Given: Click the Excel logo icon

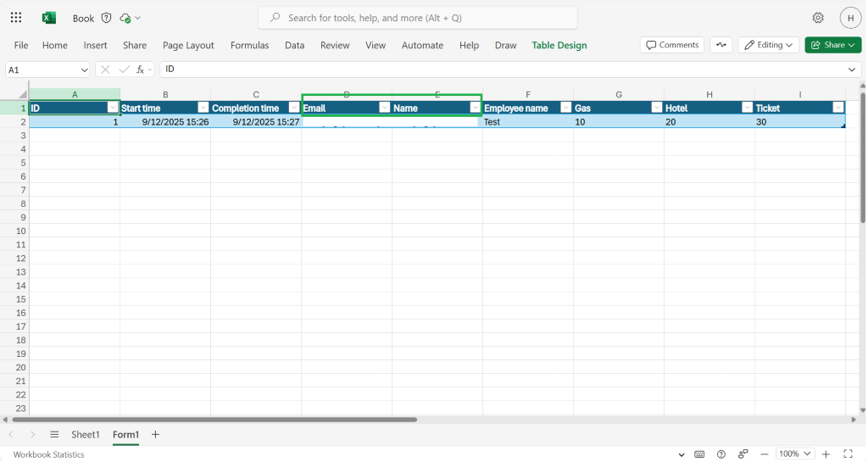Looking at the screenshot, I should pos(48,18).
